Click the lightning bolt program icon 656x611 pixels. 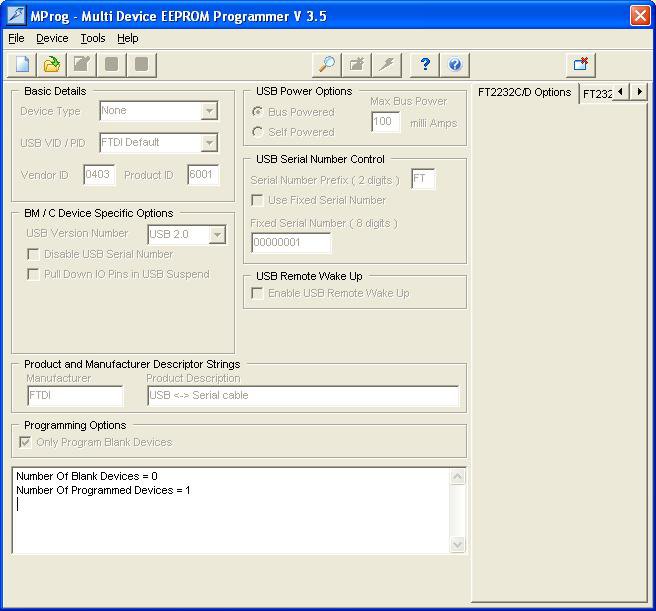click(x=387, y=65)
